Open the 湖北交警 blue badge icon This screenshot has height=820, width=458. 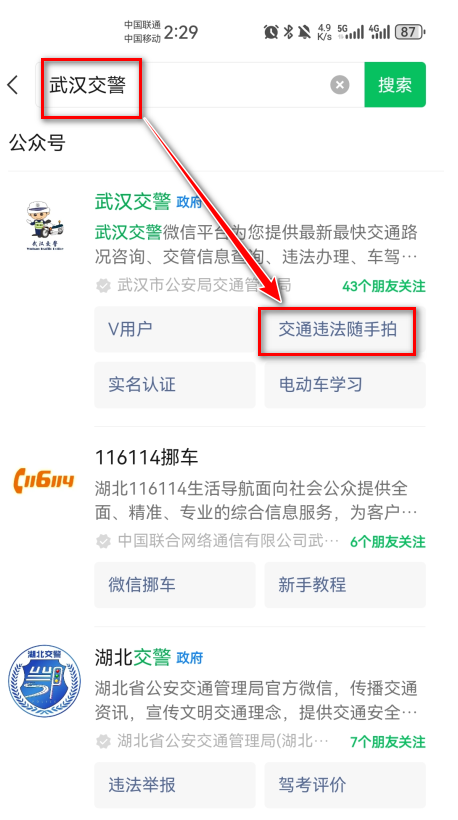pos(44,680)
